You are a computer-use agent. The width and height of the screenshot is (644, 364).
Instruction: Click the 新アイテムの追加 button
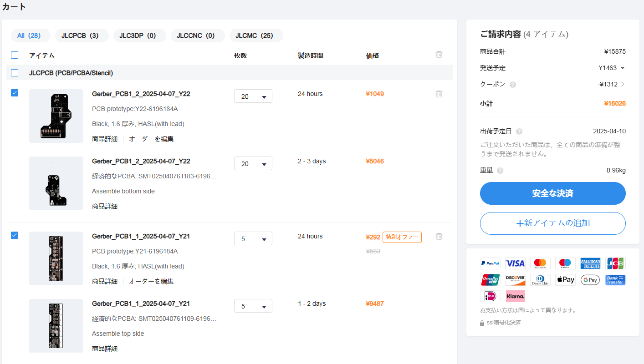(x=553, y=223)
